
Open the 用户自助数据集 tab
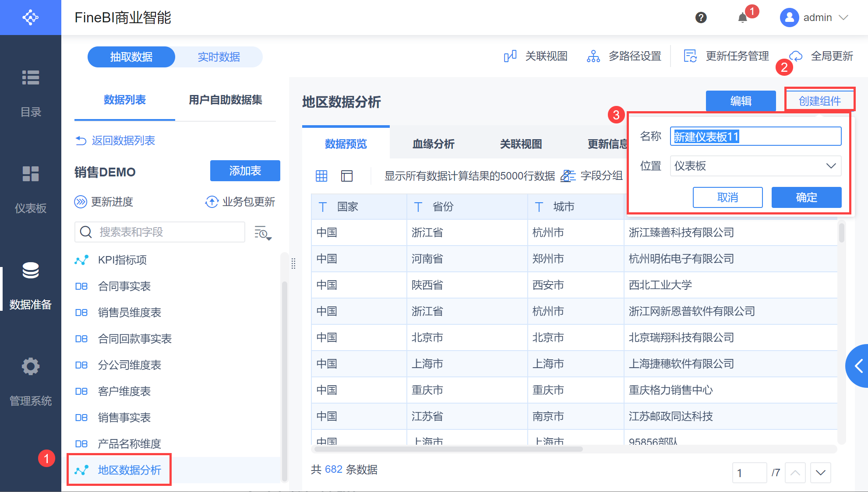click(x=225, y=100)
